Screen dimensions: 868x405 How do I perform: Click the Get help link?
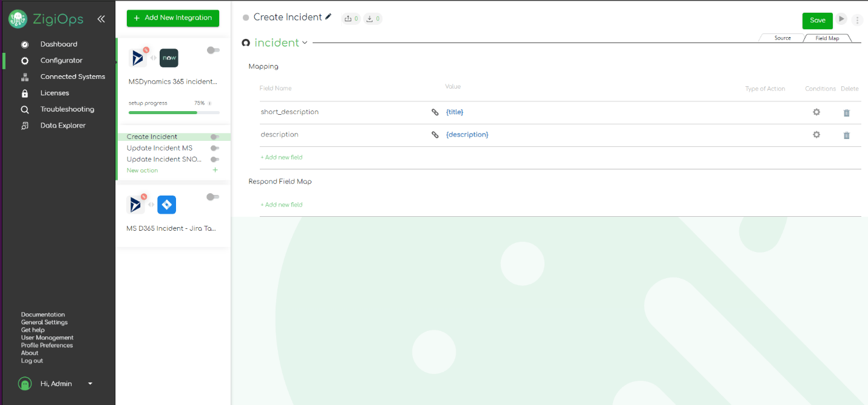[33, 330]
